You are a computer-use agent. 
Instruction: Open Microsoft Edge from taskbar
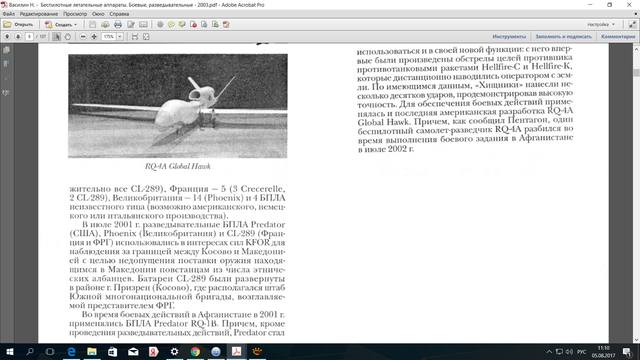tap(71, 351)
